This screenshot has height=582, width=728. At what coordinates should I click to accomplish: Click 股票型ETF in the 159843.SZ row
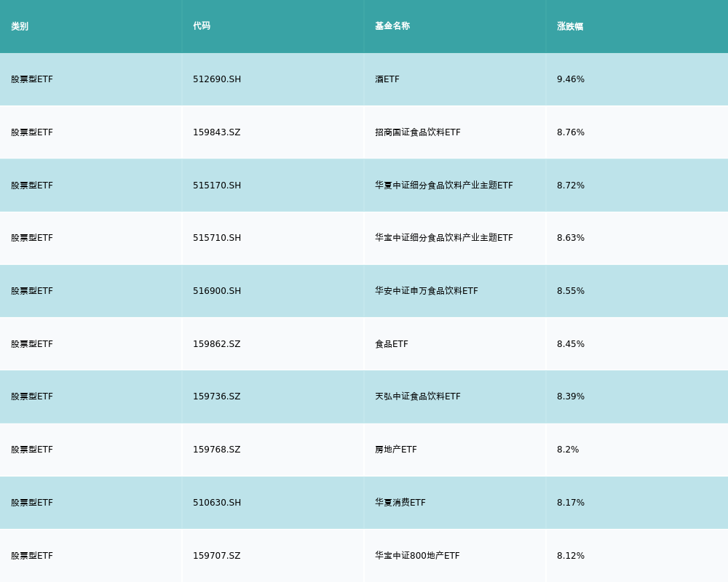tap(32, 132)
